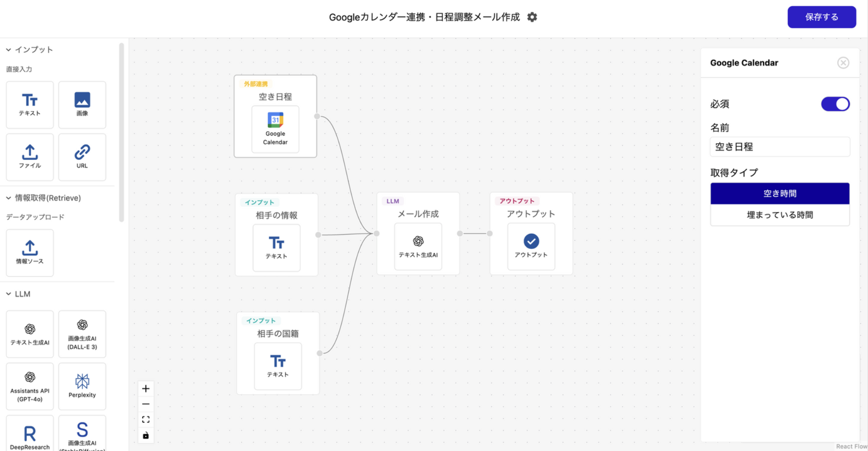The height and width of the screenshot is (451, 868).
Task: Click the 名前 text field
Action: tap(779, 147)
